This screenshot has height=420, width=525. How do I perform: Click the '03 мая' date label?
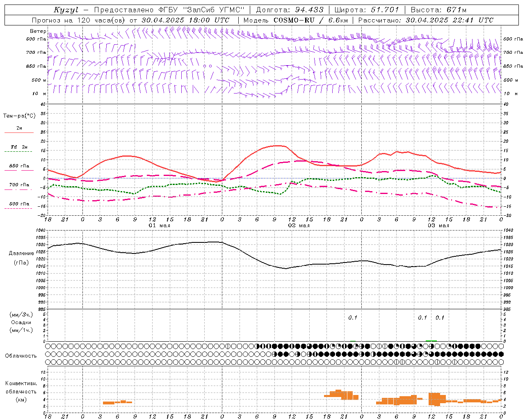438,226
